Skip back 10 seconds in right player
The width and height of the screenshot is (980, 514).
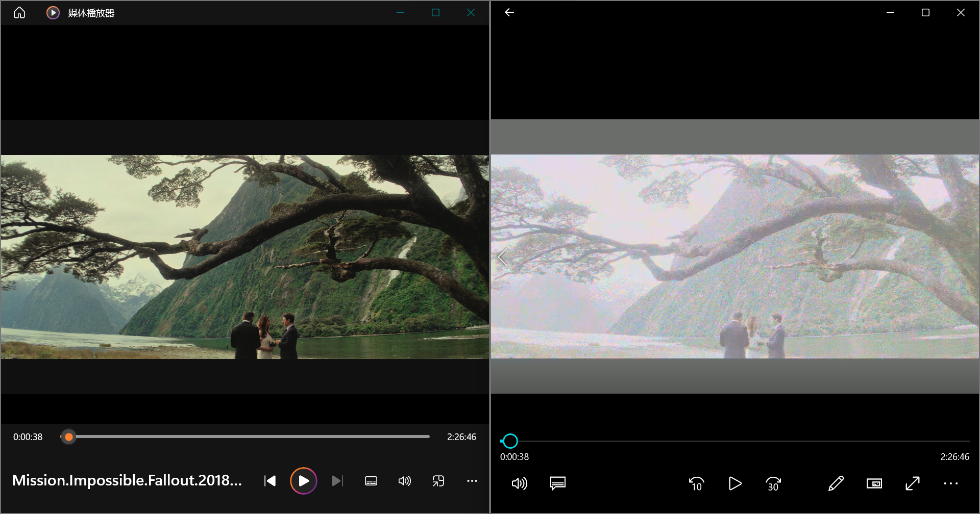coord(697,483)
